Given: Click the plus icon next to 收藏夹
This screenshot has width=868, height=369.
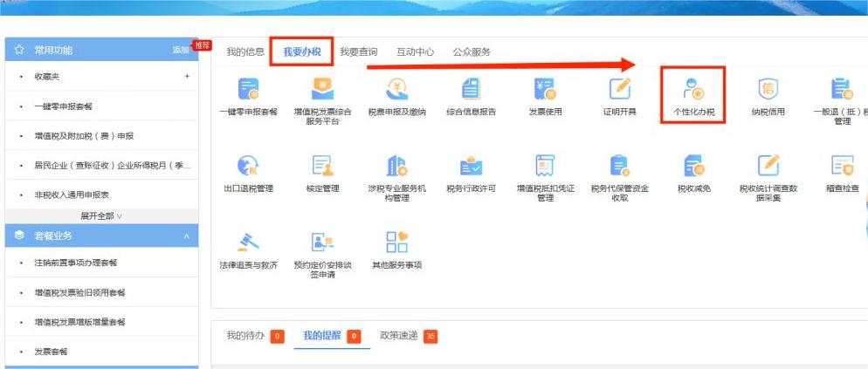Looking at the screenshot, I should (x=187, y=77).
